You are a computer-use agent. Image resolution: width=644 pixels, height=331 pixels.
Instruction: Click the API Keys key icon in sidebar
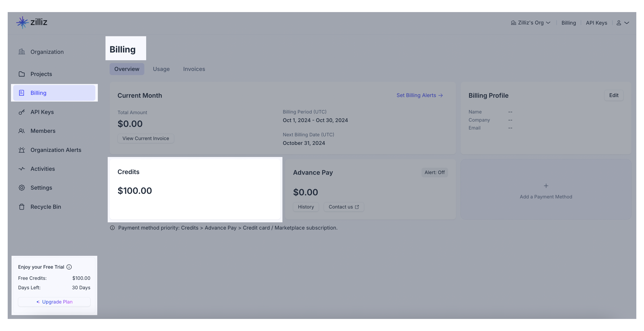click(x=22, y=112)
